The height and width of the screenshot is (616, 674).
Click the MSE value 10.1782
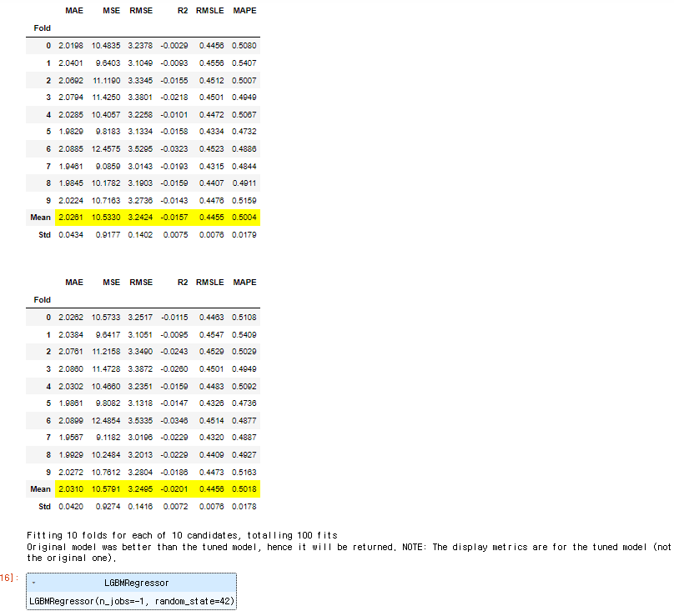click(x=106, y=183)
